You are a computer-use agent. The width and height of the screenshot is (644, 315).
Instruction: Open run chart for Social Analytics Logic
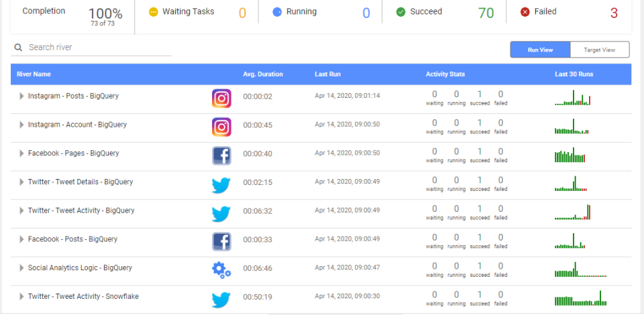[580, 269]
